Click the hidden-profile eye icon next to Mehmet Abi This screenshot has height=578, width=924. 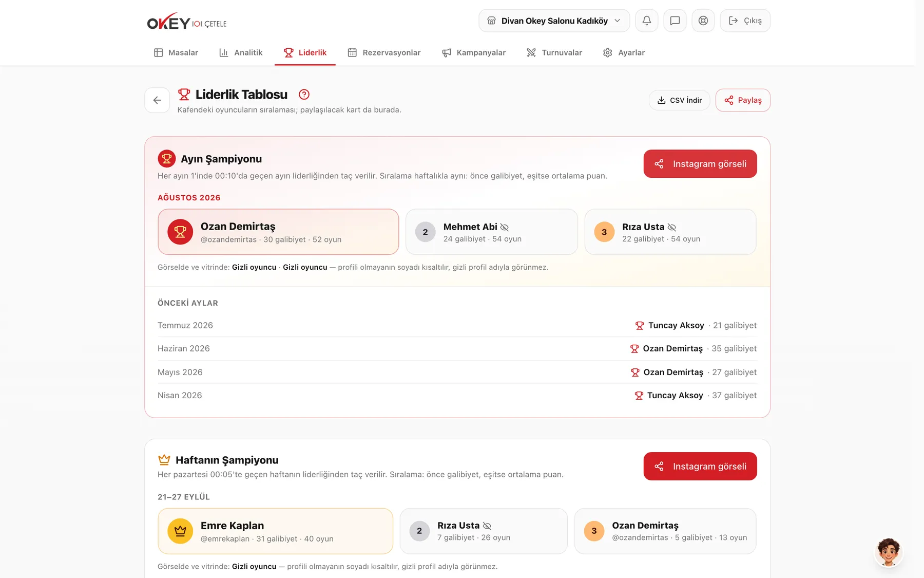pos(505,227)
